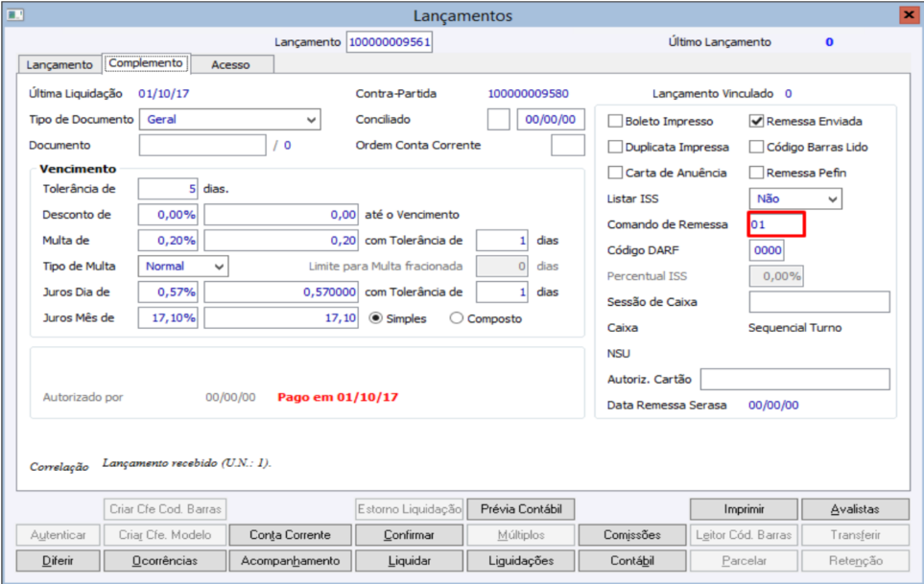Click the Imprimir button
Screen dimensions: 924x584
click(x=744, y=509)
